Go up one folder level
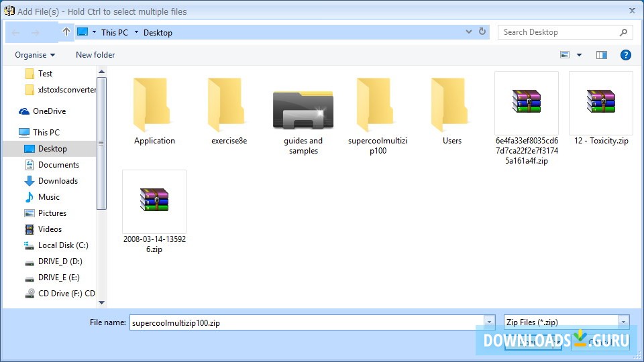 pos(66,32)
